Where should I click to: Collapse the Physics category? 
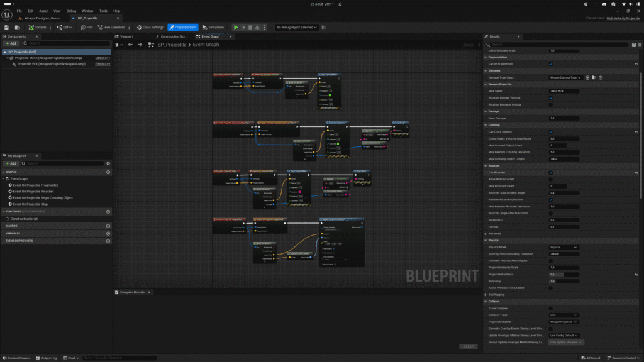(486, 241)
